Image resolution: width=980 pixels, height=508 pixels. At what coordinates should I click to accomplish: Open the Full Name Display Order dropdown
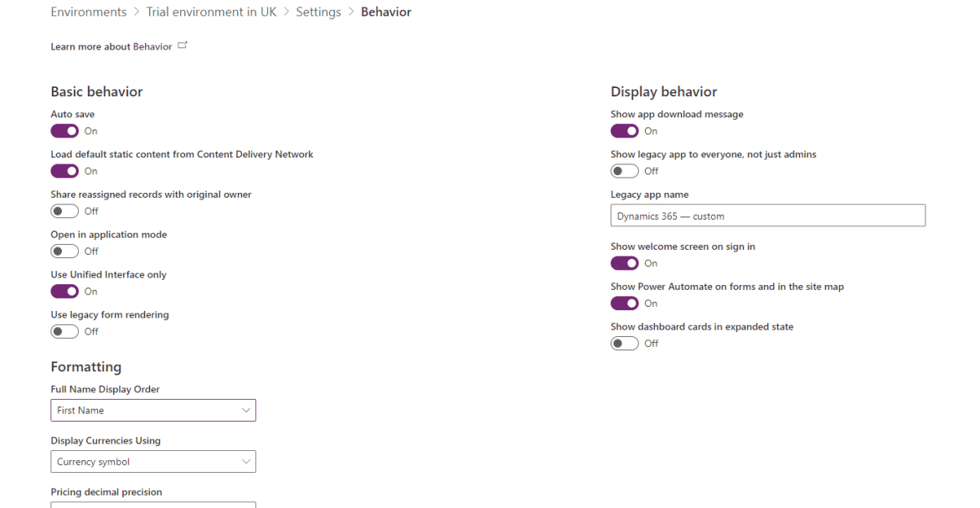(153, 411)
